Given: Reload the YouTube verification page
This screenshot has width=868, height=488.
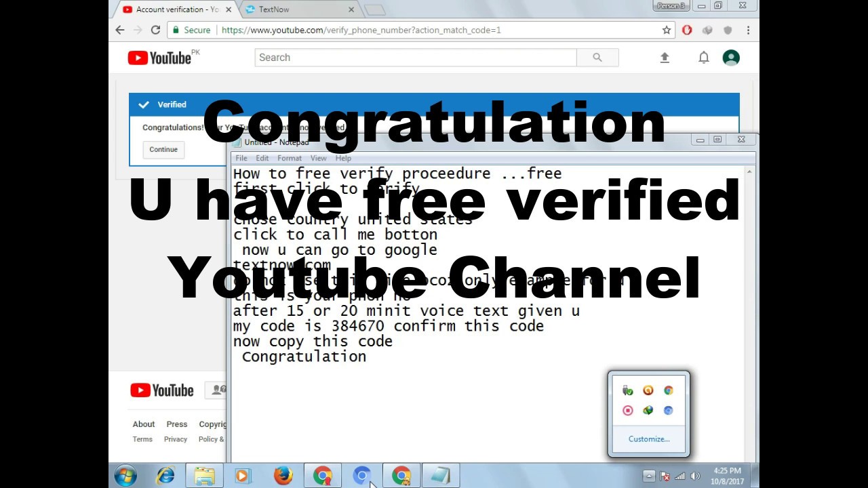Looking at the screenshot, I should (x=155, y=30).
